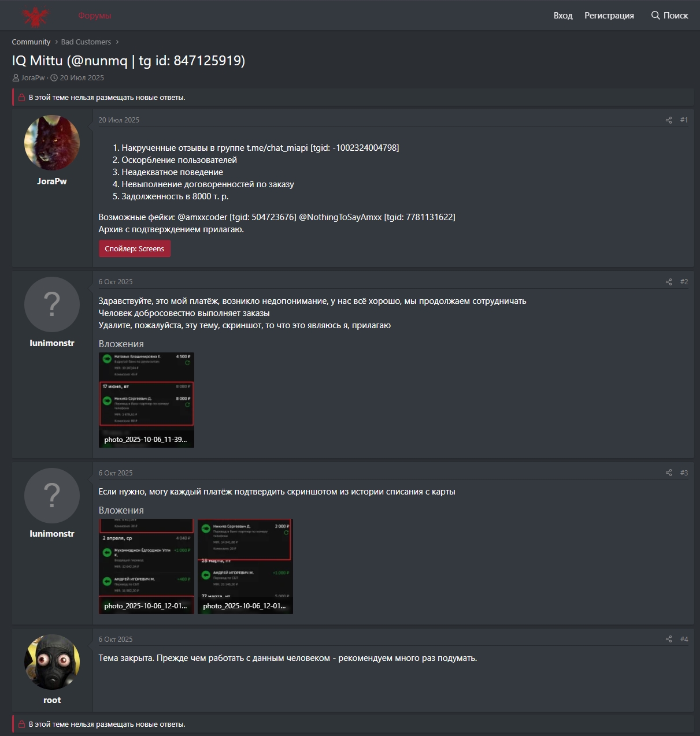Click the red forum logo icon

[36, 16]
